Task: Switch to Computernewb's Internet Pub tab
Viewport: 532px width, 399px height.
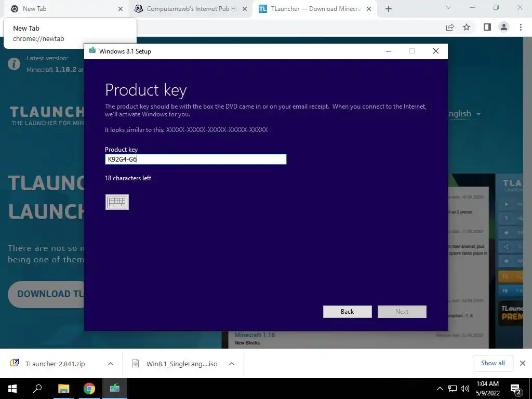Action: [190, 9]
